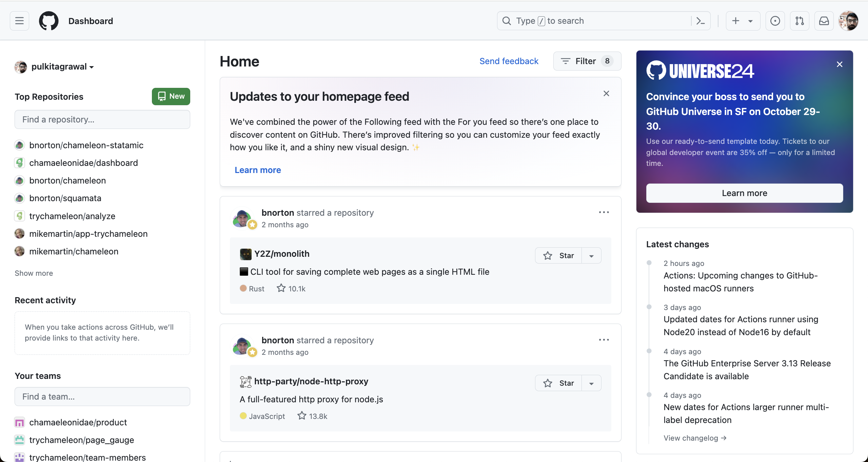Screen dimensions: 868x462
Task: Dismiss the Updates to your homepage feed banner
Action: pos(606,93)
